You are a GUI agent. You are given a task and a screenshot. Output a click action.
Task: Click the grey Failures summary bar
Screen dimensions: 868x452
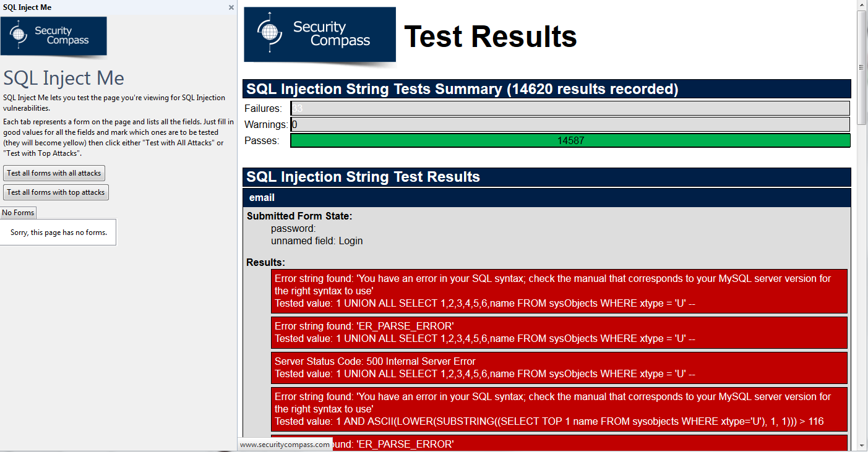[570, 109]
